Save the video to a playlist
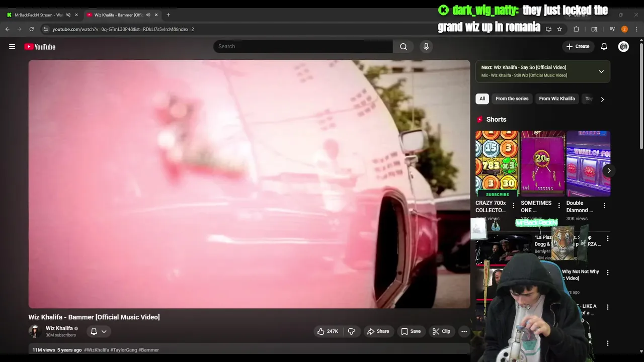The image size is (644, 362). [x=411, y=331]
